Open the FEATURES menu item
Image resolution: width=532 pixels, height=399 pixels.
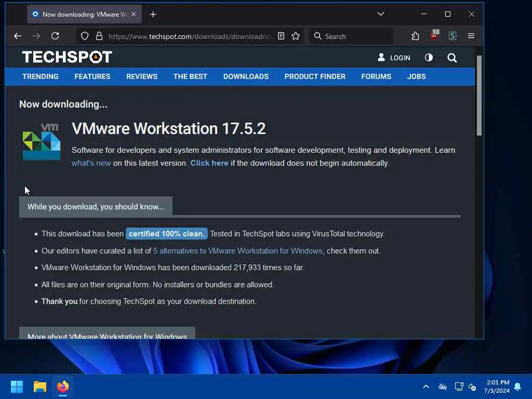[x=92, y=76]
